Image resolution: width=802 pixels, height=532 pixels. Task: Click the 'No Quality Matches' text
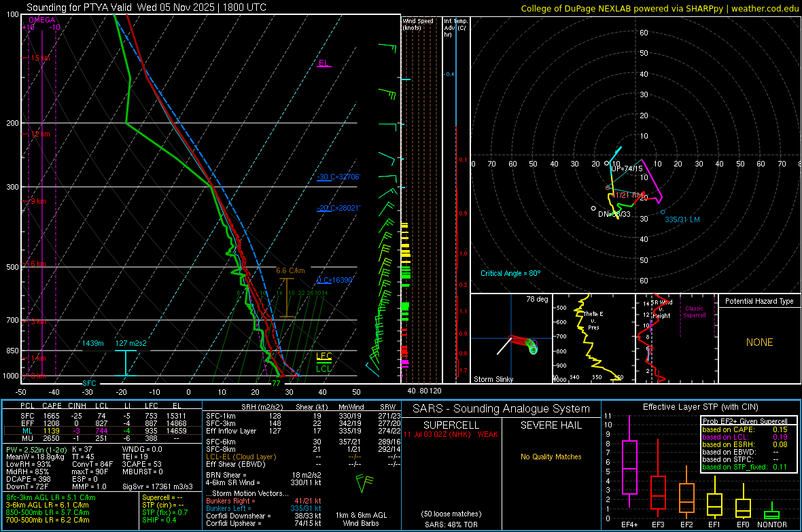coord(551,457)
